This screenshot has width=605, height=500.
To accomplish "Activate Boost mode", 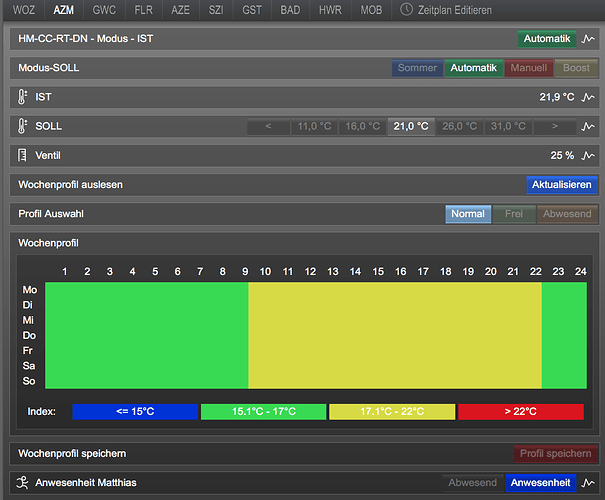I will click(x=576, y=68).
